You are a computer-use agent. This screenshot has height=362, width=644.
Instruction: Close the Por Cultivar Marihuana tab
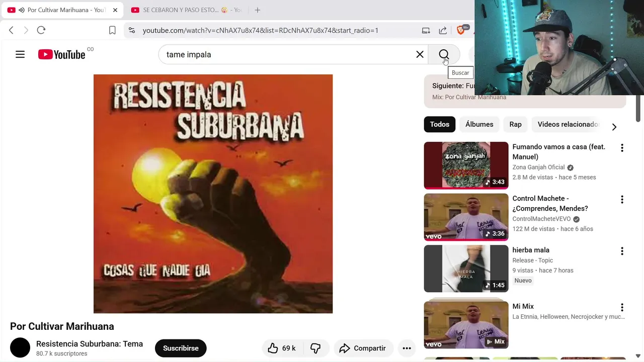coord(115,10)
